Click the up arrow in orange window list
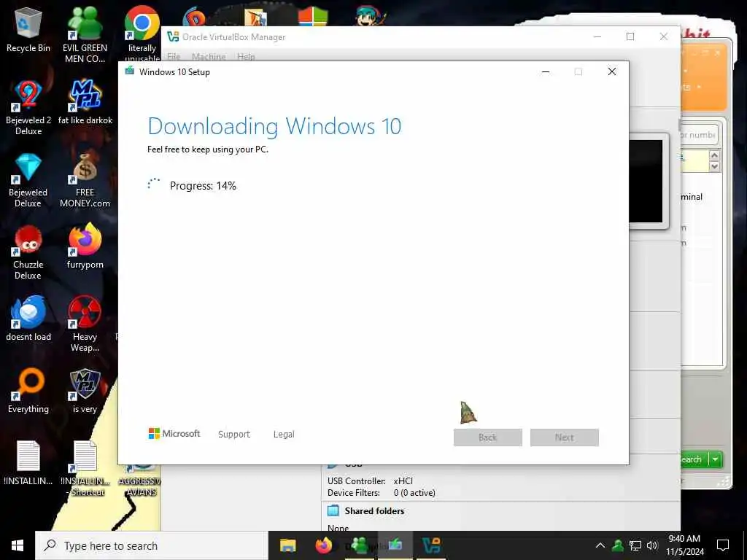The width and height of the screenshot is (747, 560). coord(714,156)
